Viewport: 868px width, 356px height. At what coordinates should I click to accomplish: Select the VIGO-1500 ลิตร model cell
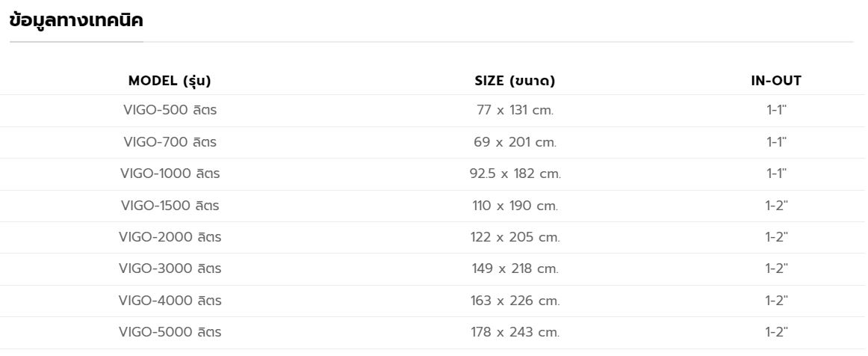pyautogui.click(x=170, y=205)
